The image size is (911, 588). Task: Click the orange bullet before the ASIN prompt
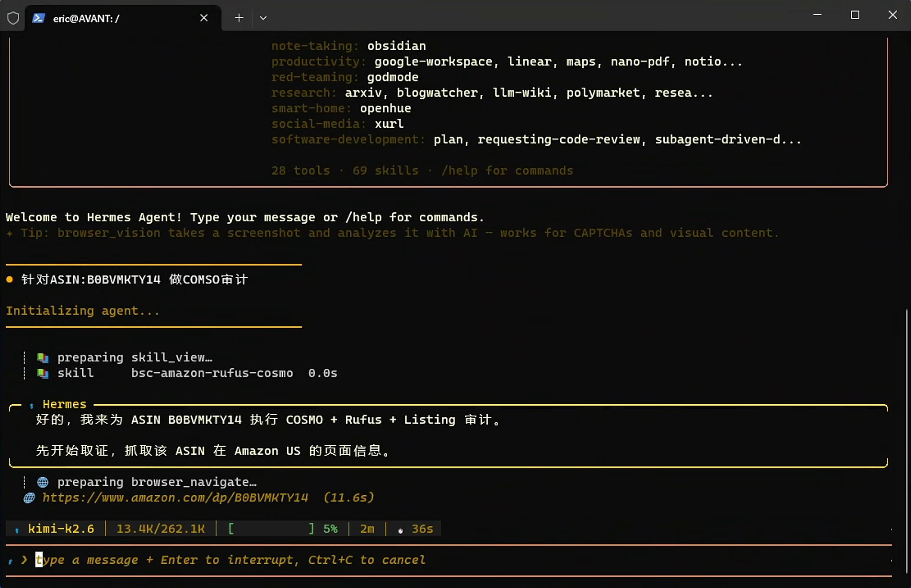click(x=10, y=279)
